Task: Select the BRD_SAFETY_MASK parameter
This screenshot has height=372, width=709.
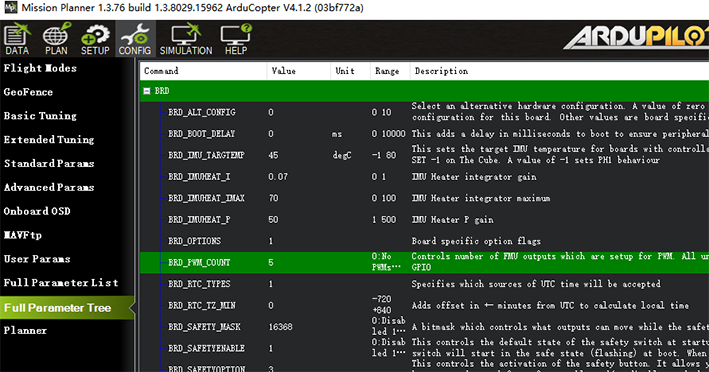Action: (x=204, y=327)
